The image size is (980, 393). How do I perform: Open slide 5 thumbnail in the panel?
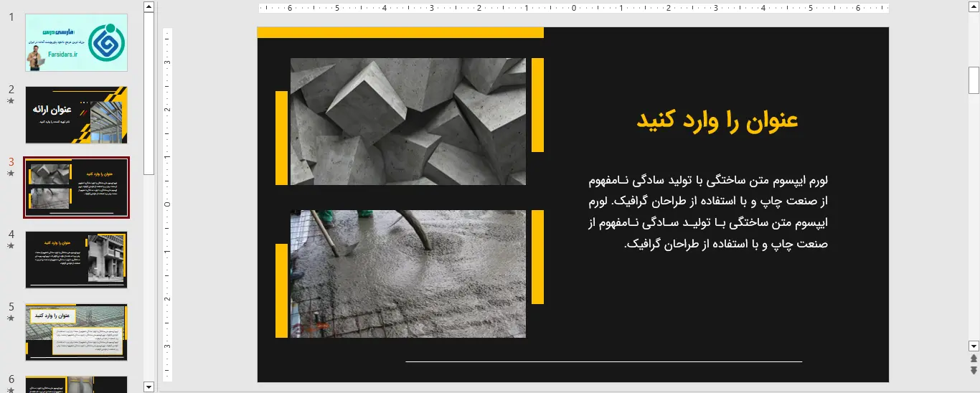coord(76,332)
